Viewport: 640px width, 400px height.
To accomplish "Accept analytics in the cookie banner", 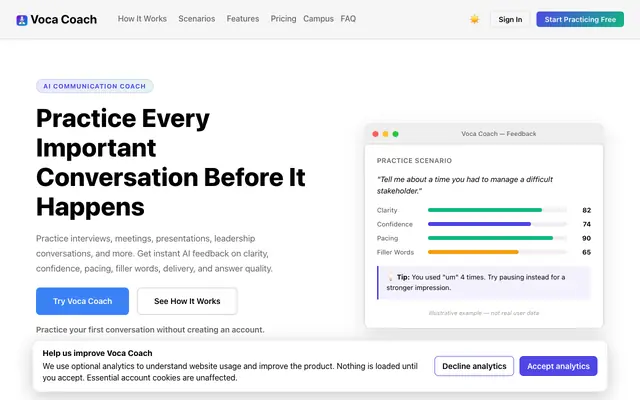I will [558, 366].
